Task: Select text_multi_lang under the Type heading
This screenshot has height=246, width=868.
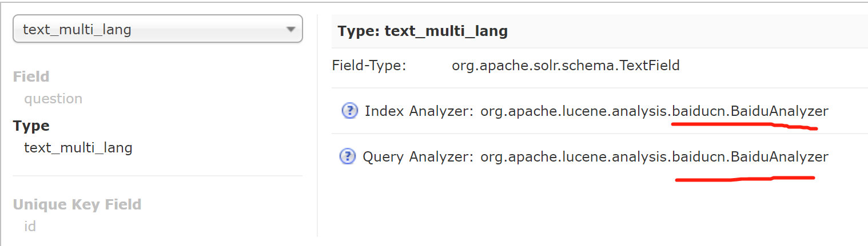Action: pos(78,148)
